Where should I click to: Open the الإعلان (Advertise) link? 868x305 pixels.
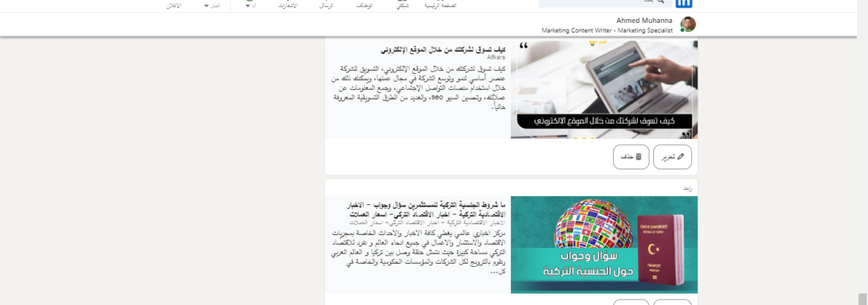[x=174, y=5]
